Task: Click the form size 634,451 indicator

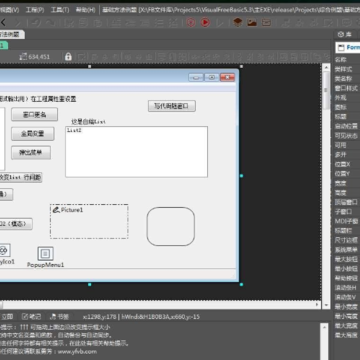Action: [x=35, y=57]
